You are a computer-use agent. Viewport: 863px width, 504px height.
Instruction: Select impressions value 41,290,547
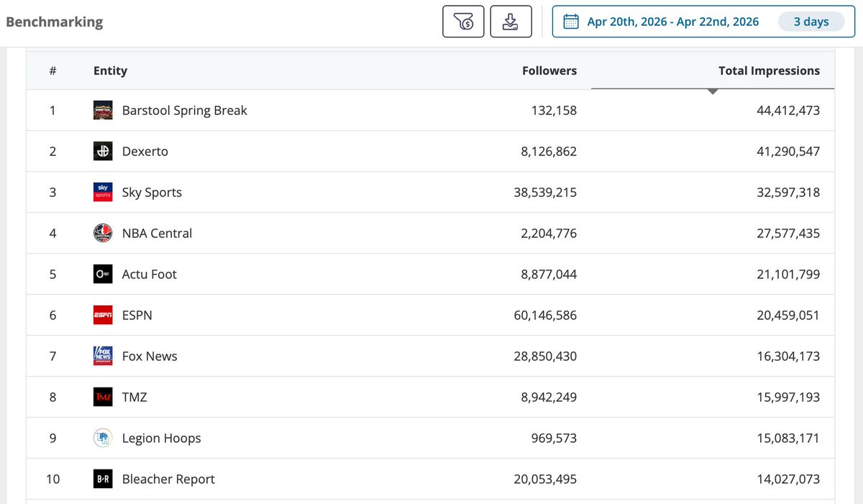coord(787,151)
